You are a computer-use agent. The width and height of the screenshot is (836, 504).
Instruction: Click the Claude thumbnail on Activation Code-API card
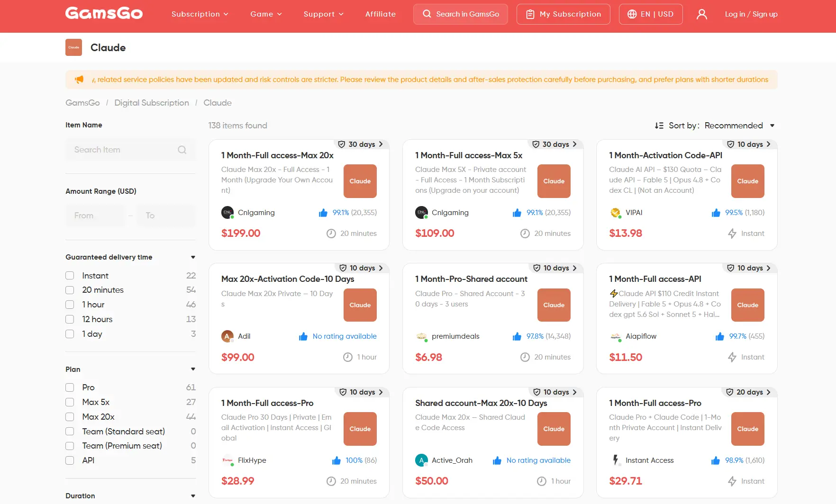click(748, 181)
